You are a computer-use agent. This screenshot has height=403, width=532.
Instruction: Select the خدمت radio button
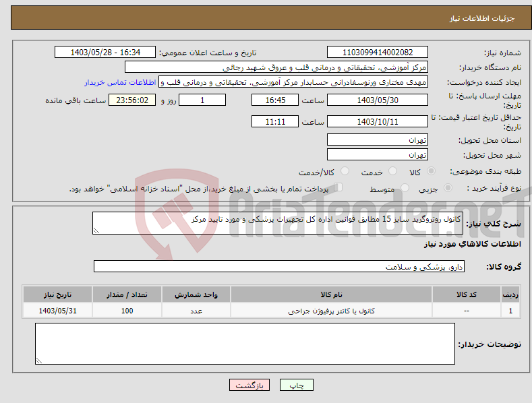(x=392, y=171)
